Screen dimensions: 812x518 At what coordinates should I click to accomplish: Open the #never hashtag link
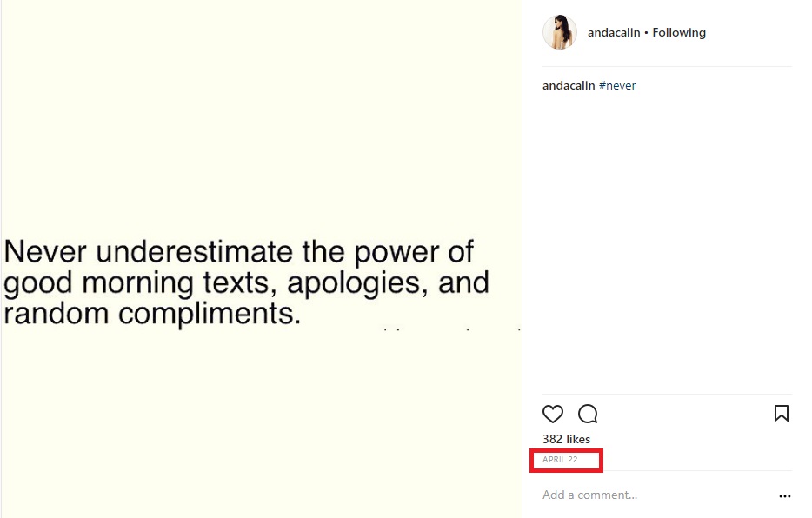tap(617, 86)
